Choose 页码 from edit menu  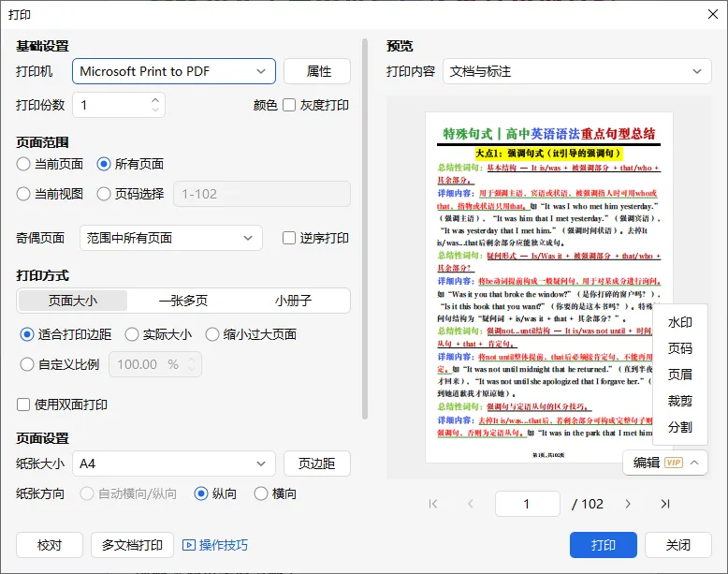(679, 348)
